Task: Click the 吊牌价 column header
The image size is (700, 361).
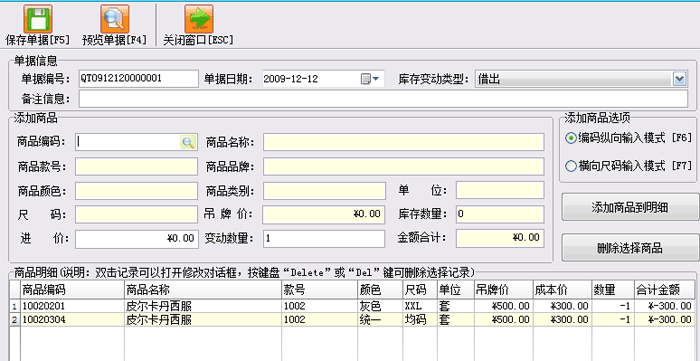Action: (503, 290)
